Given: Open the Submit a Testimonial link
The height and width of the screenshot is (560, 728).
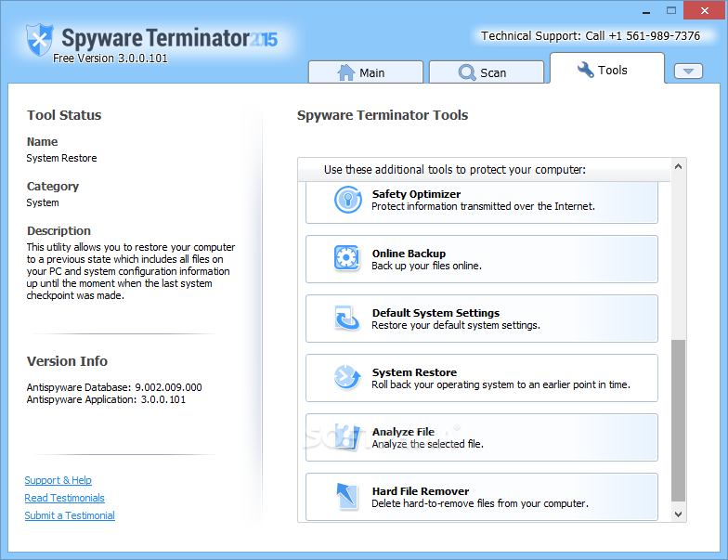Looking at the screenshot, I should 70,515.
